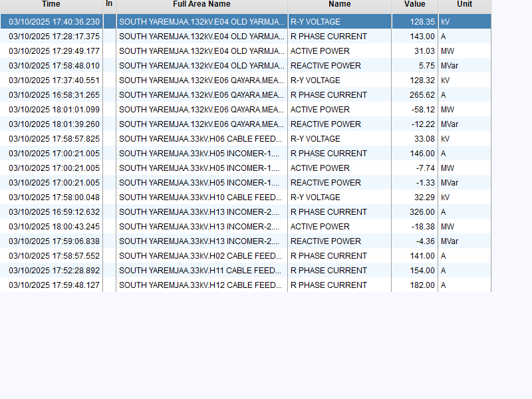532x399 pixels.
Task: Select time 03/10/2025 16:59:12.632
Action: point(51,211)
